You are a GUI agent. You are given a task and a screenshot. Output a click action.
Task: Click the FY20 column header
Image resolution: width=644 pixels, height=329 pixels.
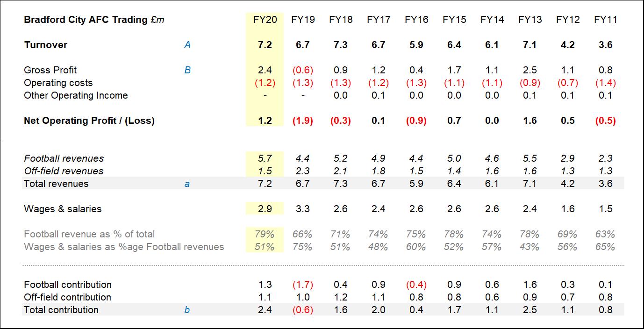[x=265, y=20]
